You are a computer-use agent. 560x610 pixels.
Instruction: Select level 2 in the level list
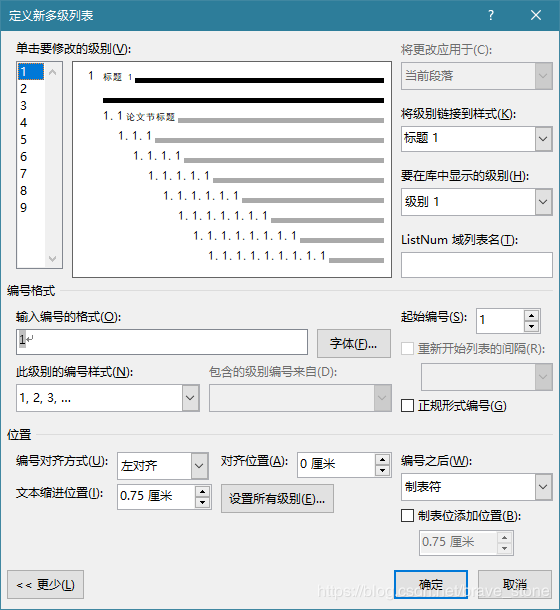coord(31,89)
